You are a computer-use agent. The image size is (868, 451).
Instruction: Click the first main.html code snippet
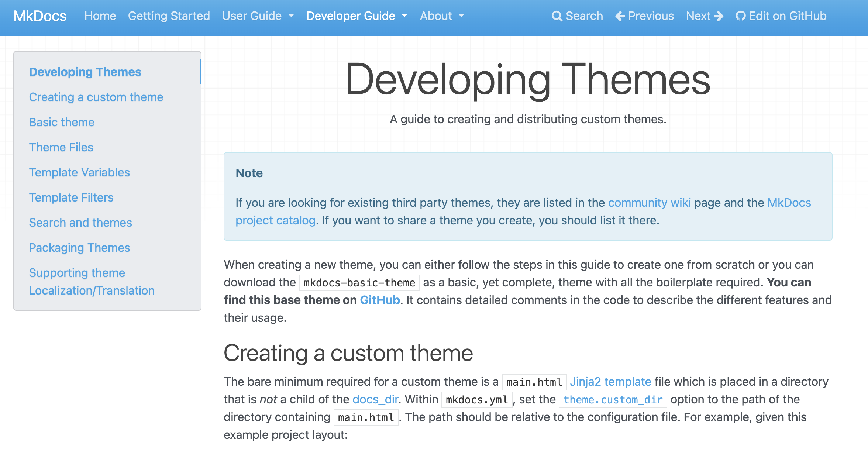point(534,382)
